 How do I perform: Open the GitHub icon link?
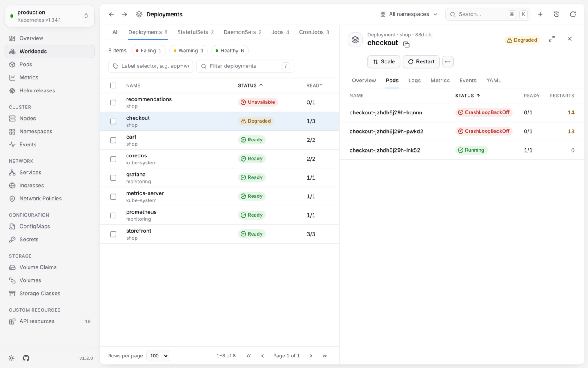[26, 358]
